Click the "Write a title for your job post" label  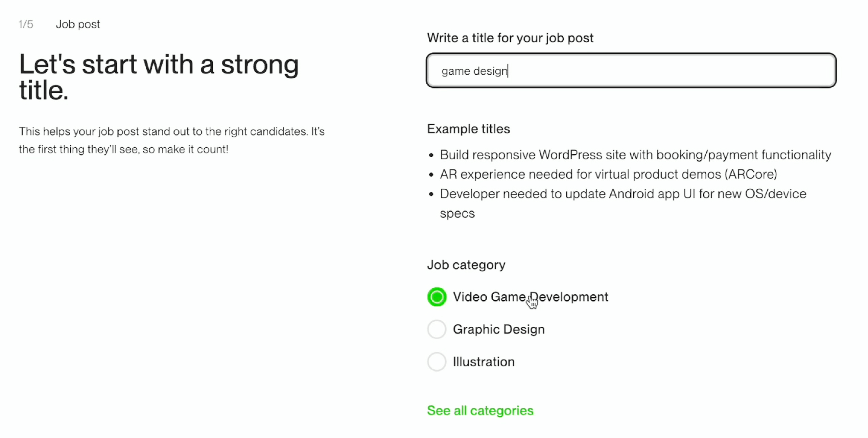coord(510,38)
